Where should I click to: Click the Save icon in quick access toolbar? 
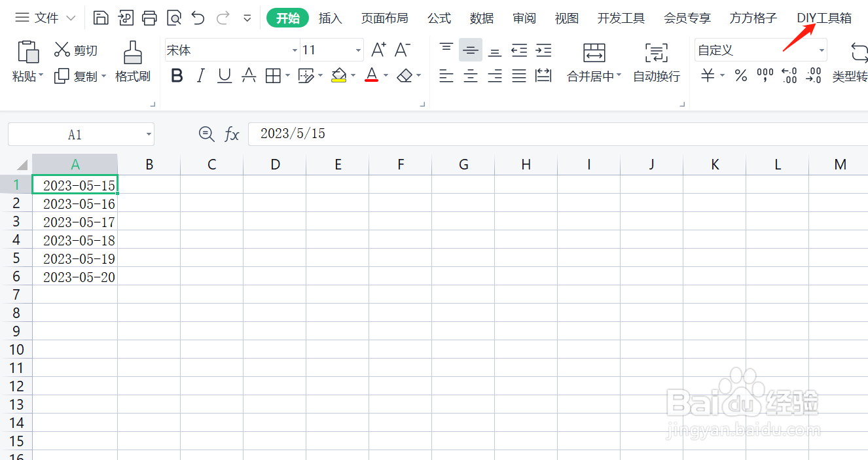point(101,18)
